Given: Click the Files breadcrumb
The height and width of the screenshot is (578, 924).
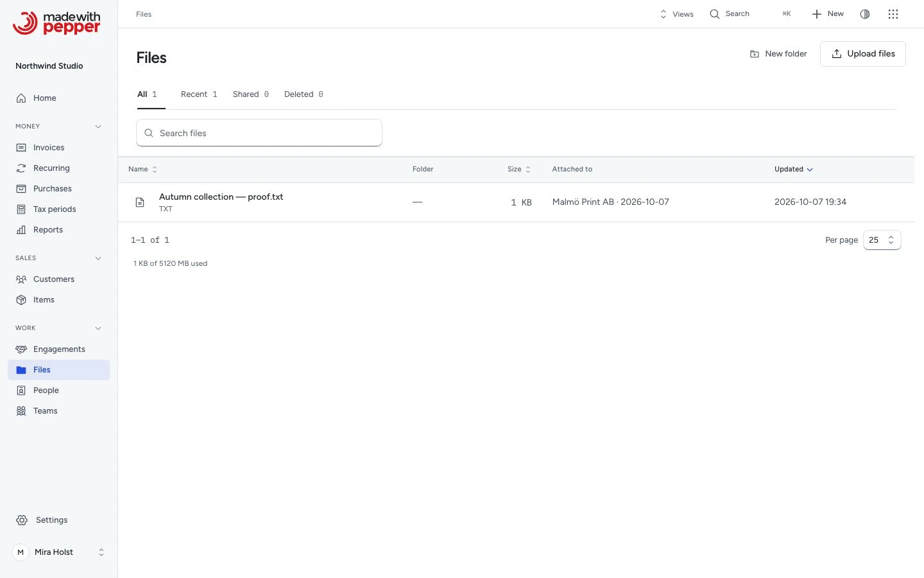Looking at the screenshot, I should tap(144, 14).
